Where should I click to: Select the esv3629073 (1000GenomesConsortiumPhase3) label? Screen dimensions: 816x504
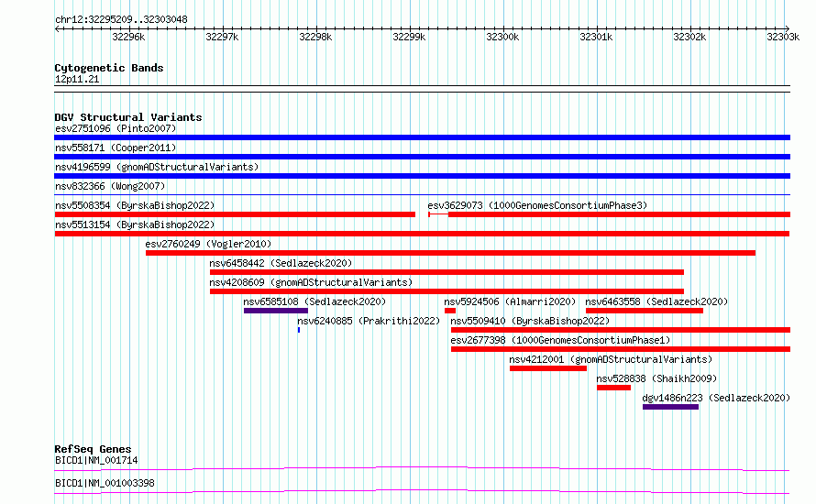[537, 205]
